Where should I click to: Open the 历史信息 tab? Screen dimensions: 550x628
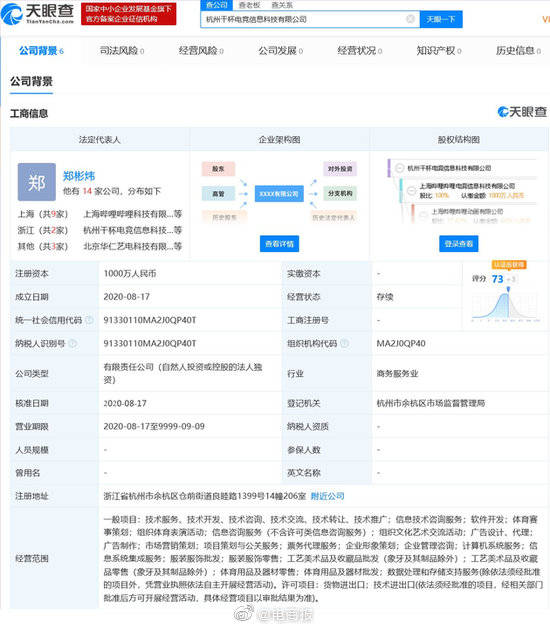coord(518,51)
